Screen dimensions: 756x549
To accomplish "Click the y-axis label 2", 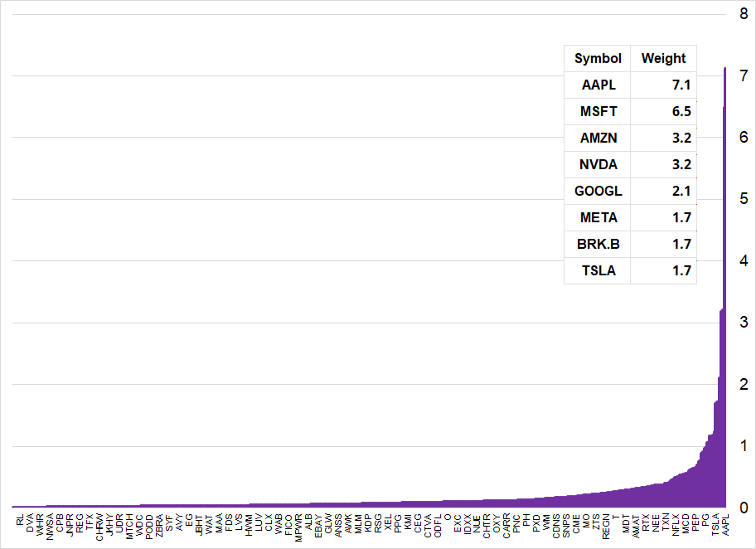I will tap(744, 385).
